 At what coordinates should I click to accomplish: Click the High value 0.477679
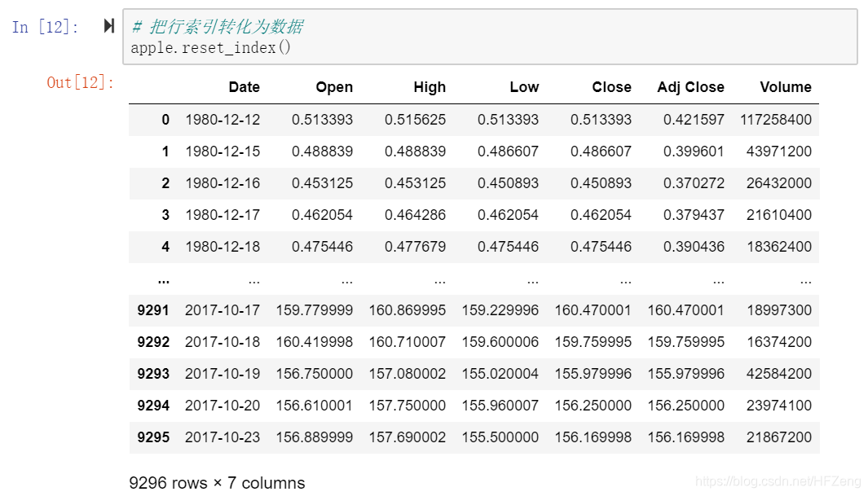coord(415,247)
